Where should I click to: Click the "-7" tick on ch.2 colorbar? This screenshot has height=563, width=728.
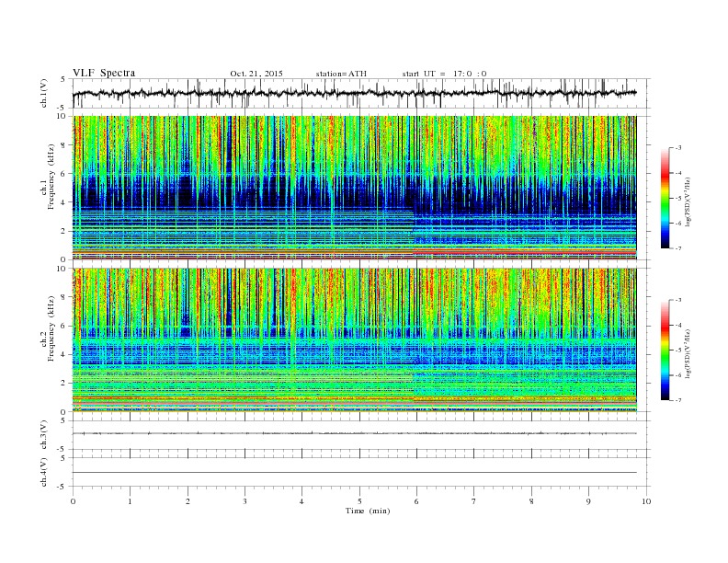pyautogui.click(x=677, y=400)
